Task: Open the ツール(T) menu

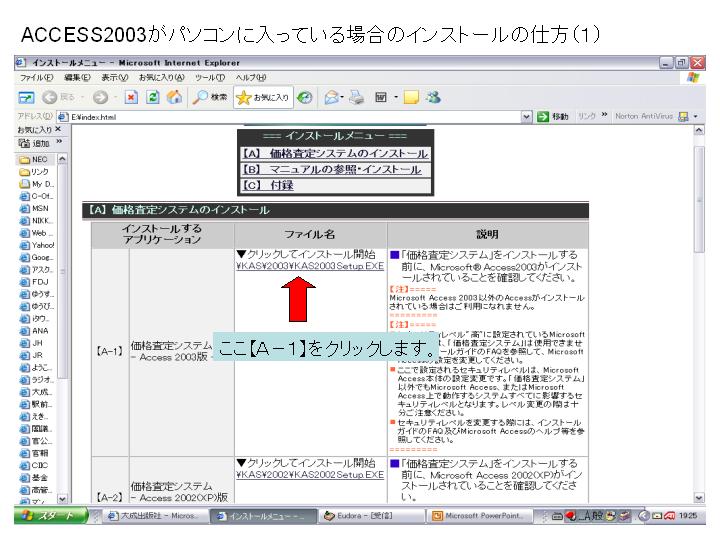Action: click(209, 78)
